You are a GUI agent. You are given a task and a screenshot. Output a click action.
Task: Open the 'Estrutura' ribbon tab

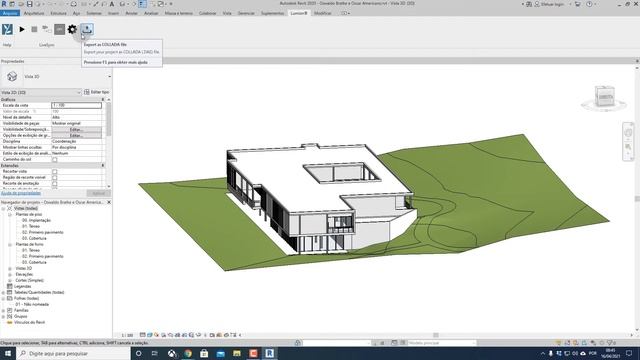click(x=58, y=13)
